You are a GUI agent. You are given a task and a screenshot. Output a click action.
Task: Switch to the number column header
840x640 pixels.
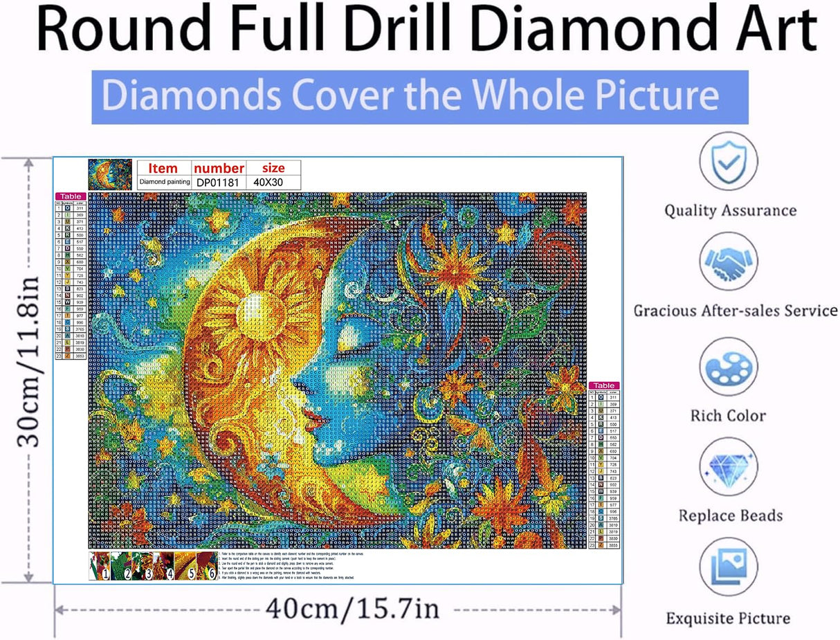[x=219, y=168]
